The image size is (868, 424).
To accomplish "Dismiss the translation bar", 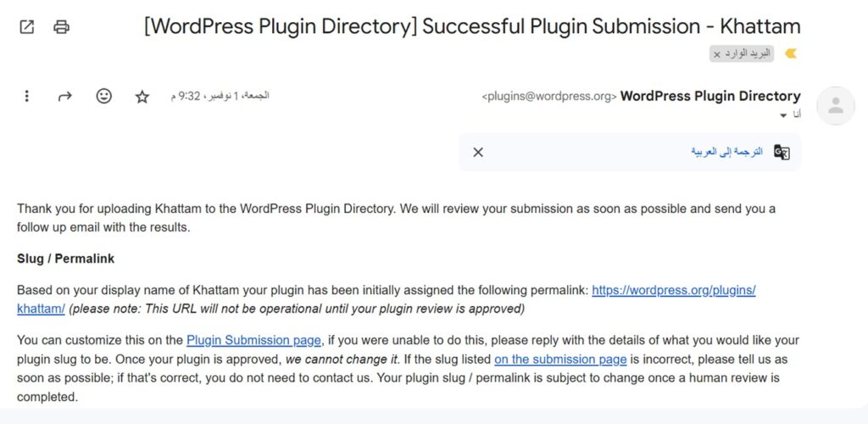I will coord(478,153).
